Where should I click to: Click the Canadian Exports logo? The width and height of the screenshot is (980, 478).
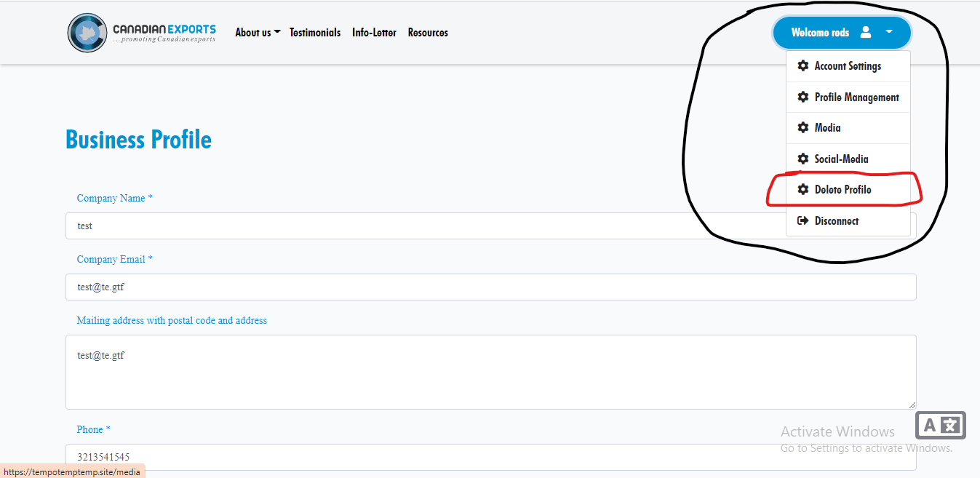[x=142, y=33]
